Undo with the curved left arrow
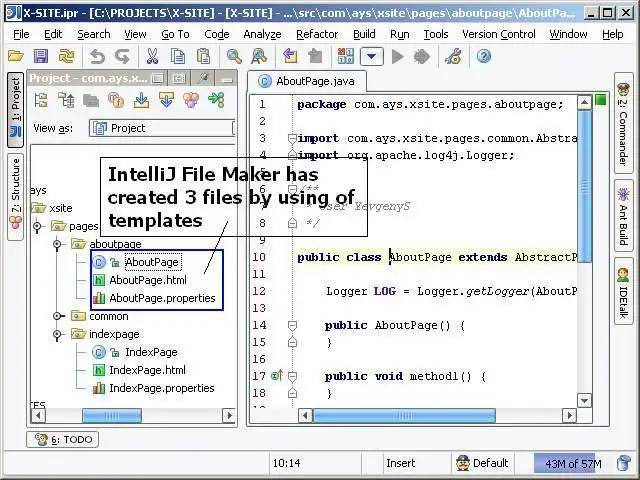Image resolution: width=640 pixels, height=480 pixels. tap(98, 56)
